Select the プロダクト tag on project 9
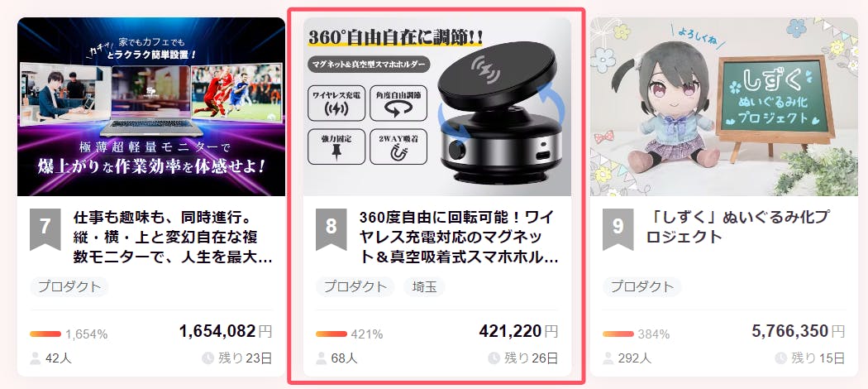 pyautogui.click(x=642, y=287)
